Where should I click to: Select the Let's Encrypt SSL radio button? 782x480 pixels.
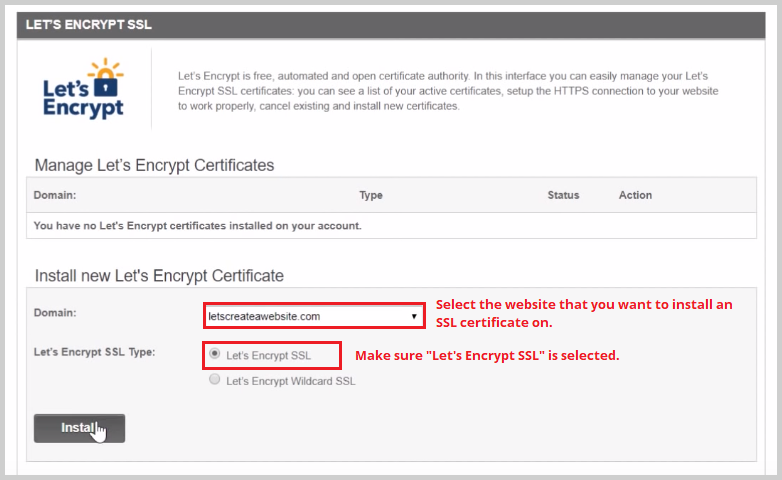pyautogui.click(x=214, y=354)
